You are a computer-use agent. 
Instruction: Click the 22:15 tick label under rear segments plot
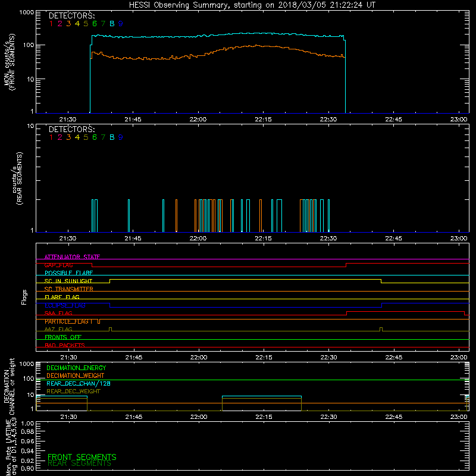263,239
